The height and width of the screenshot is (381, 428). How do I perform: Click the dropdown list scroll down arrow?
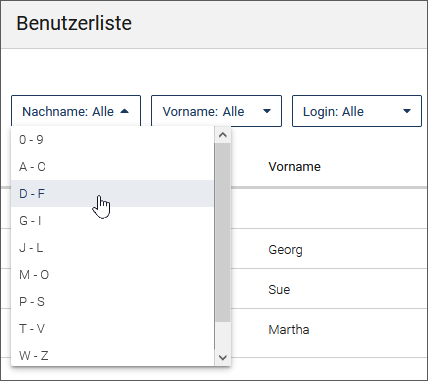[223, 357]
